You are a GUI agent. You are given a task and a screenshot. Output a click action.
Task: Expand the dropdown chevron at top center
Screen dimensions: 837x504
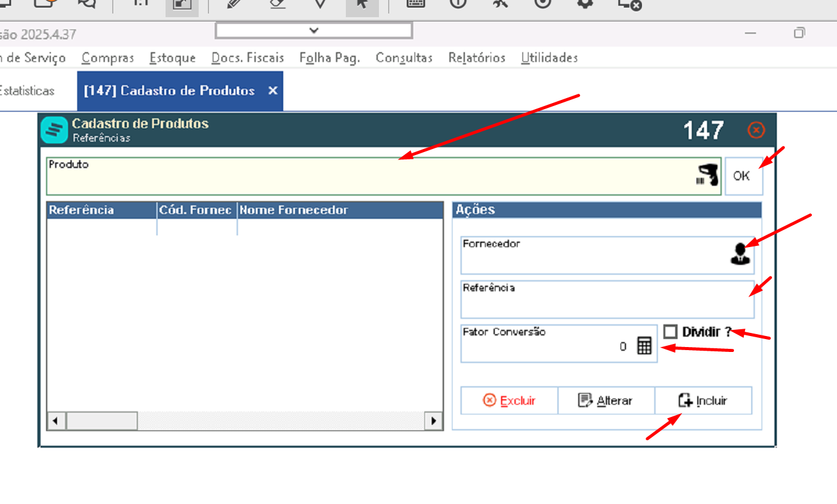[314, 30]
